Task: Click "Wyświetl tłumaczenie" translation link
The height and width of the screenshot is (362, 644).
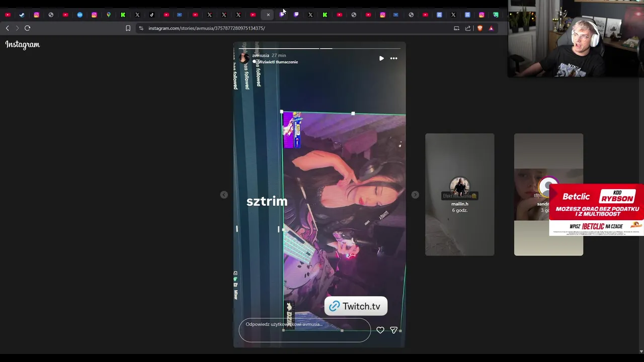Action: [278, 62]
